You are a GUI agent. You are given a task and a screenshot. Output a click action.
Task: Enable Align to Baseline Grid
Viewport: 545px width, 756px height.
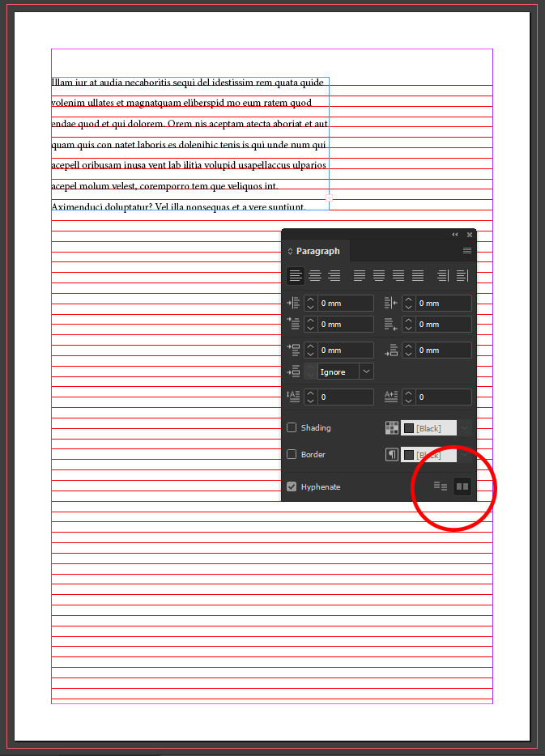(x=462, y=486)
